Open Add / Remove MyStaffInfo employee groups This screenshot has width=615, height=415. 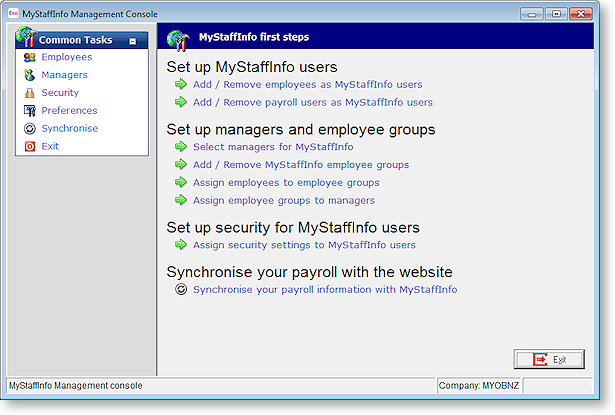301,164
